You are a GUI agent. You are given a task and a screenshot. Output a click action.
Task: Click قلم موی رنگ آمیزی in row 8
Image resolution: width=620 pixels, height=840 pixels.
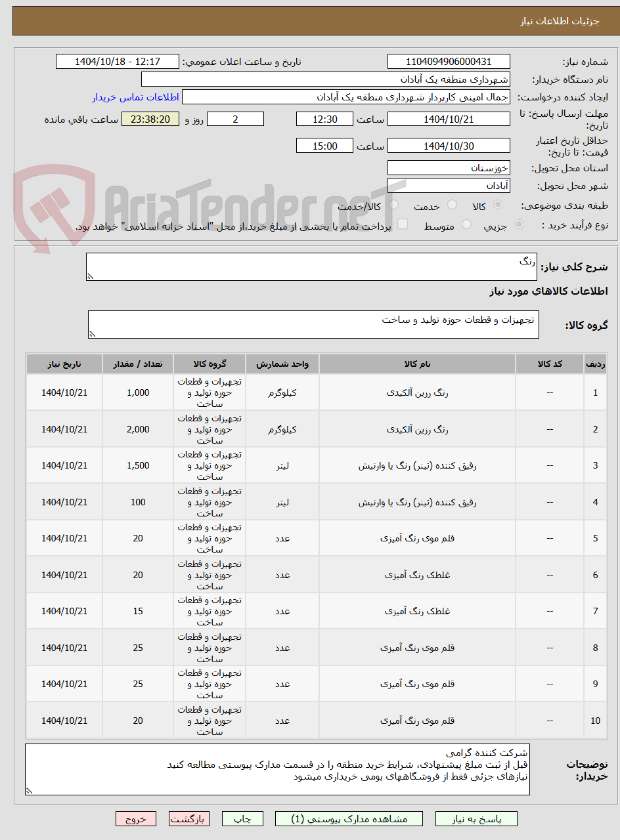coord(418,648)
